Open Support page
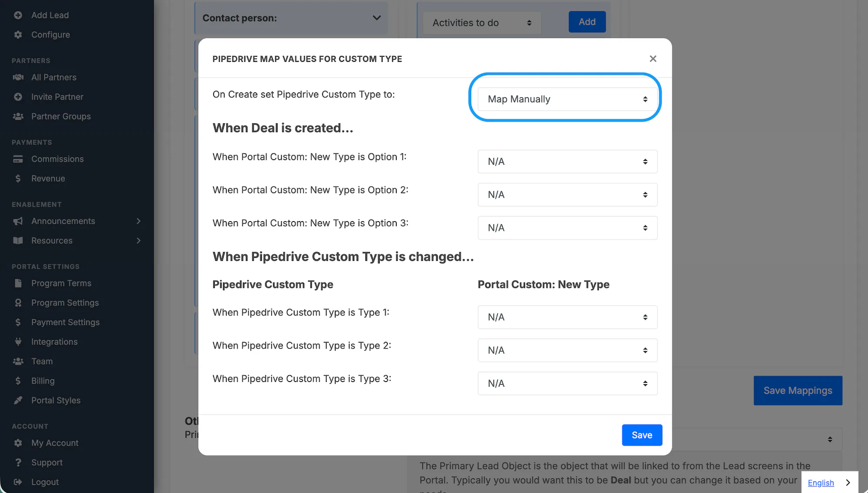 coord(47,463)
